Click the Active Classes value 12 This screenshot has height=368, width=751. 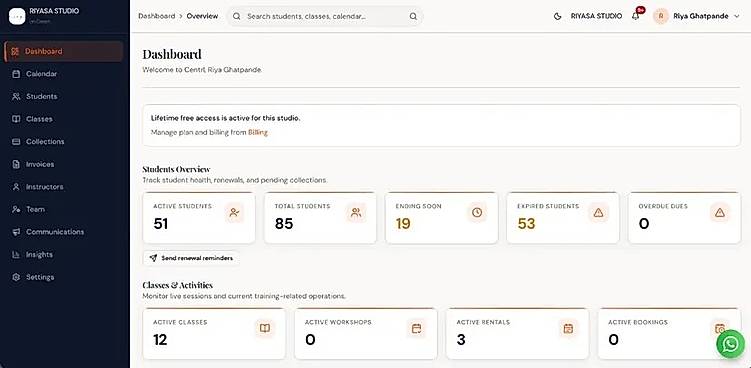160,340
